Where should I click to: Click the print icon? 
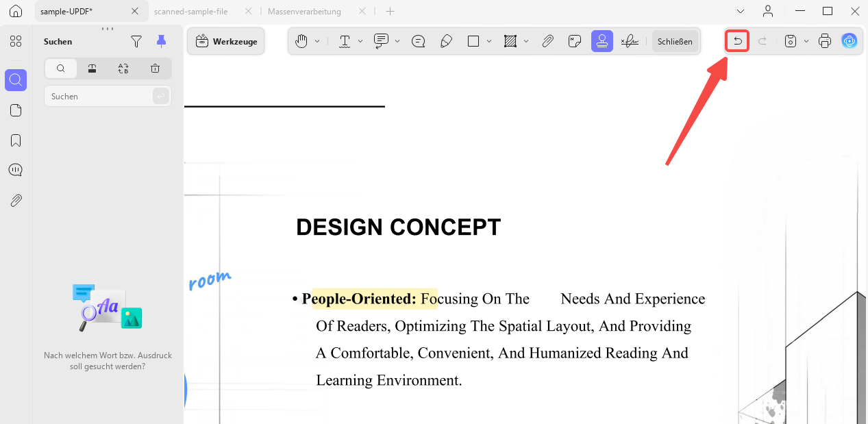point(825,41)
